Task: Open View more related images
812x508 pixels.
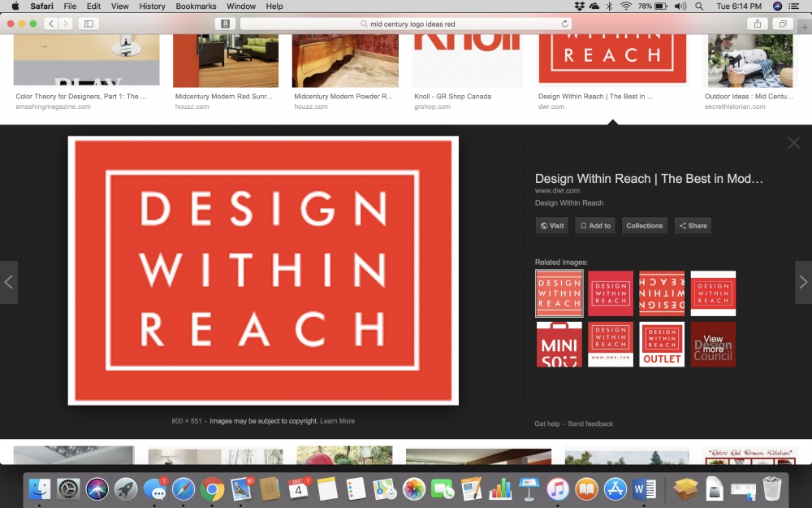Action: (x=713, y=344)
